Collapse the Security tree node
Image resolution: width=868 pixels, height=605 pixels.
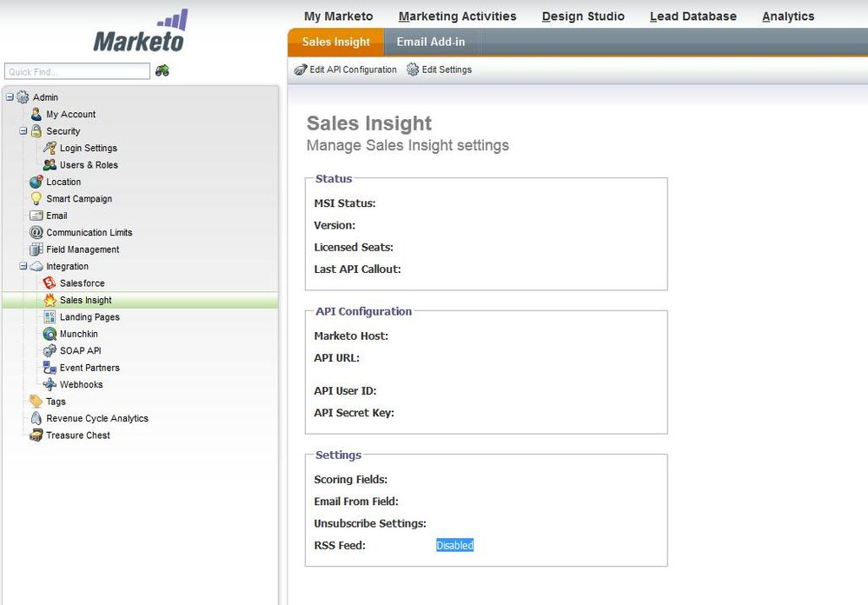tap(23, 131)
